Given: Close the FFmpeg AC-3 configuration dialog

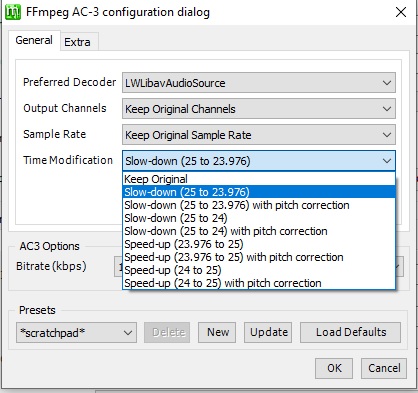Looking at the screenshot, I should coord(401,12).
